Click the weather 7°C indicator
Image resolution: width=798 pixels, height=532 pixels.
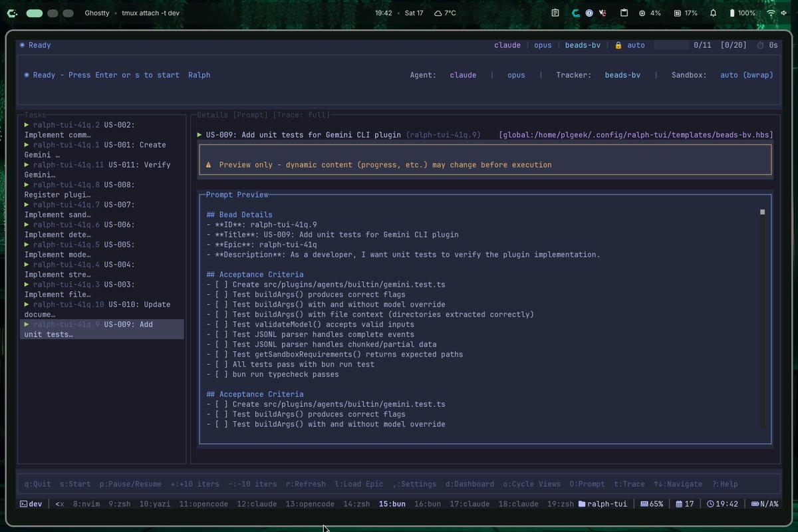(x=446, y=13)
